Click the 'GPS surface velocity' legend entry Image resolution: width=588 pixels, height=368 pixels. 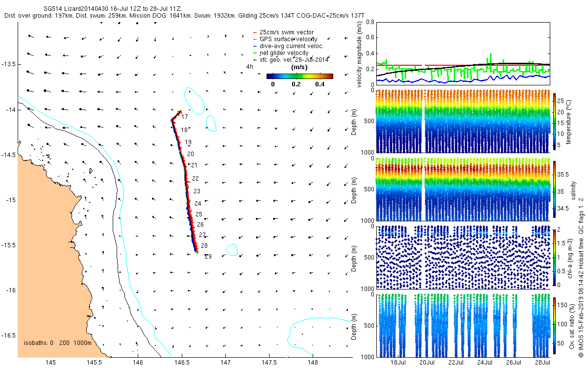point(286,39)
